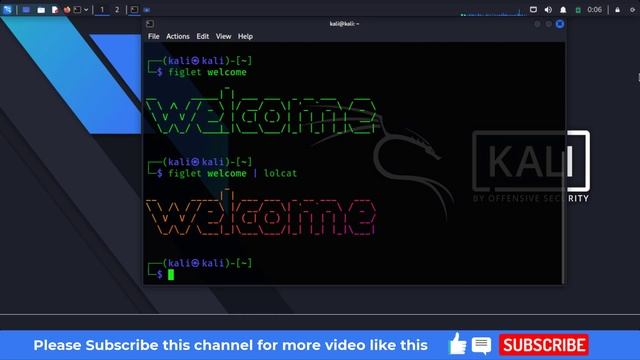Launch Firefox from the top panel
640x360 pixels.
67,9
